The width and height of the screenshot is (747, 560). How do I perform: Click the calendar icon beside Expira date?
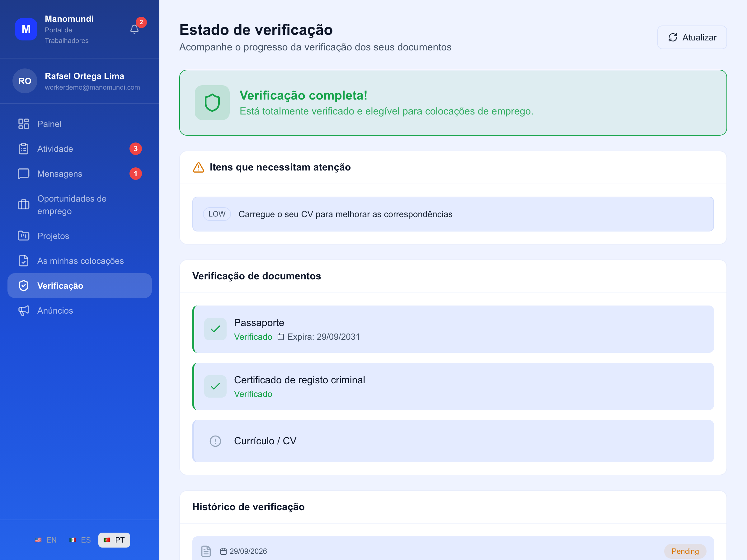tap(281, 337)
